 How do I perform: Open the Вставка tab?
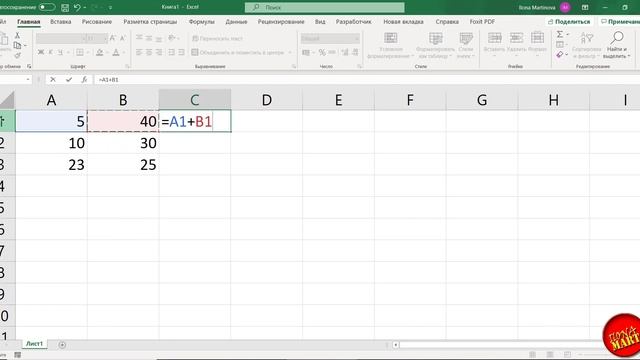[60, 22]
